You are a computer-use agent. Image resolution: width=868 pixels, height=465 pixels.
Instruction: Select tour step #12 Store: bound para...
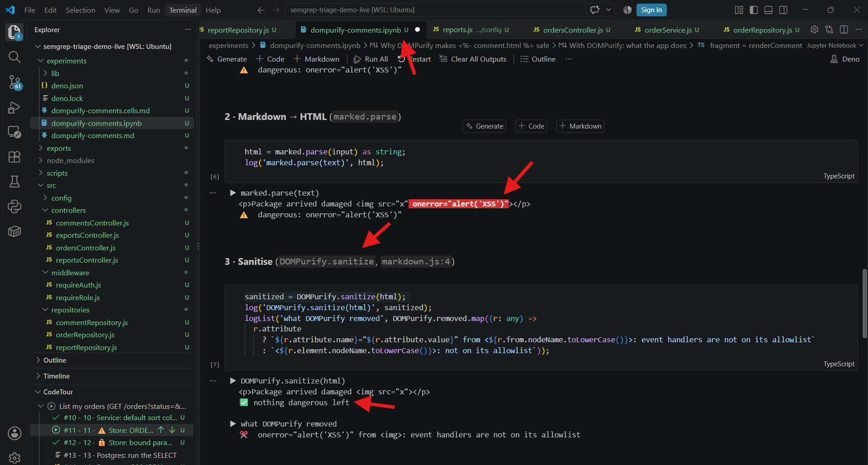coord(118,443)
